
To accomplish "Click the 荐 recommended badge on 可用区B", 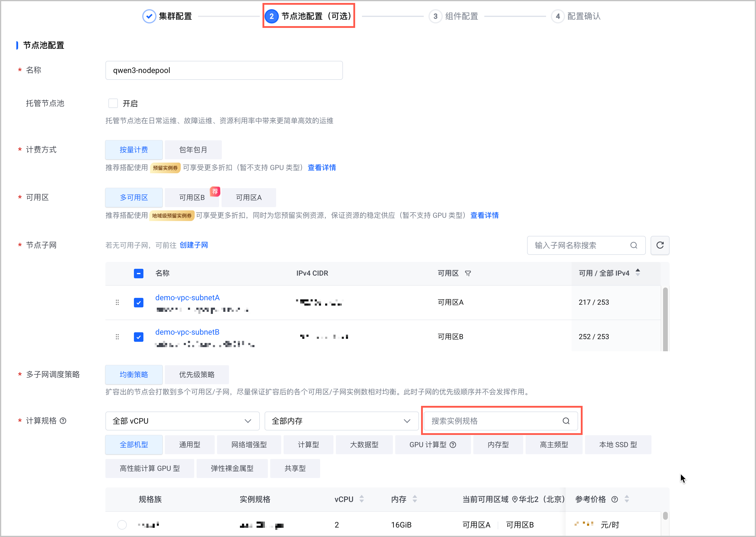I will 215,191.
